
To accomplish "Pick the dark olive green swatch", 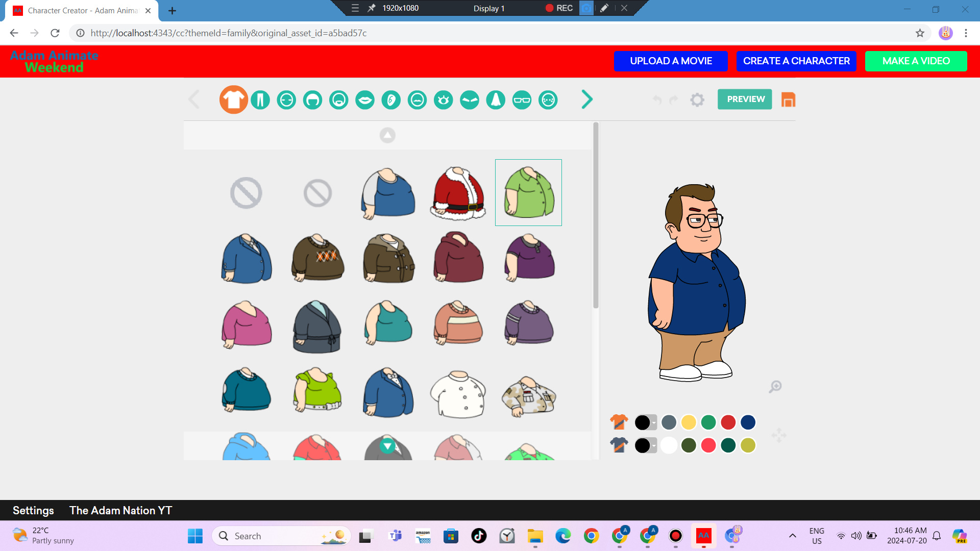I will 689,445.
